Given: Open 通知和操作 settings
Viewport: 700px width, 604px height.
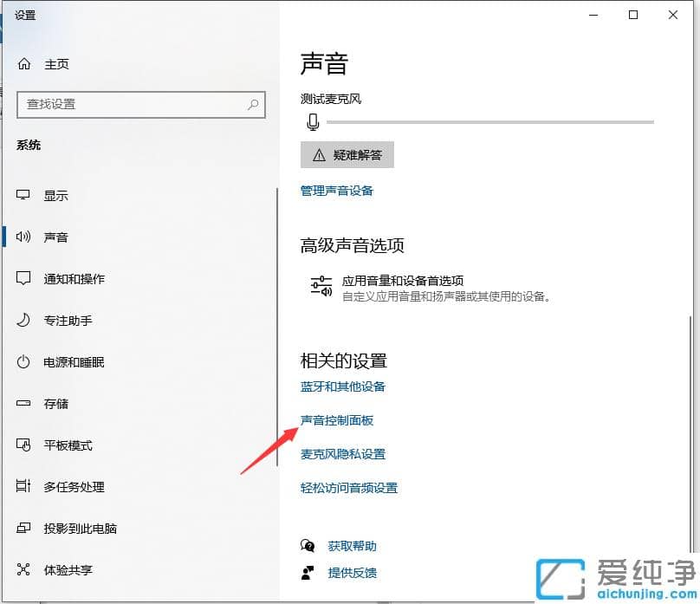Looking at the screenshot, I should pyautogui.click(x=69, y=278).
